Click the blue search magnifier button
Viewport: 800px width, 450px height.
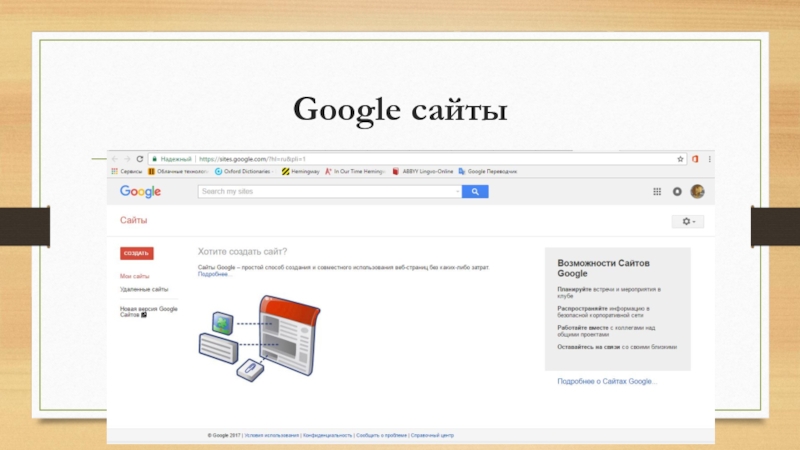click(475, 191)
